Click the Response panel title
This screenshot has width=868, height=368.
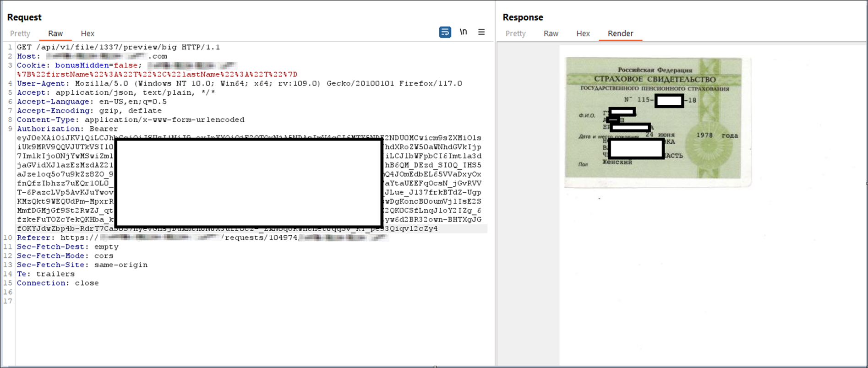pos(523,17)
